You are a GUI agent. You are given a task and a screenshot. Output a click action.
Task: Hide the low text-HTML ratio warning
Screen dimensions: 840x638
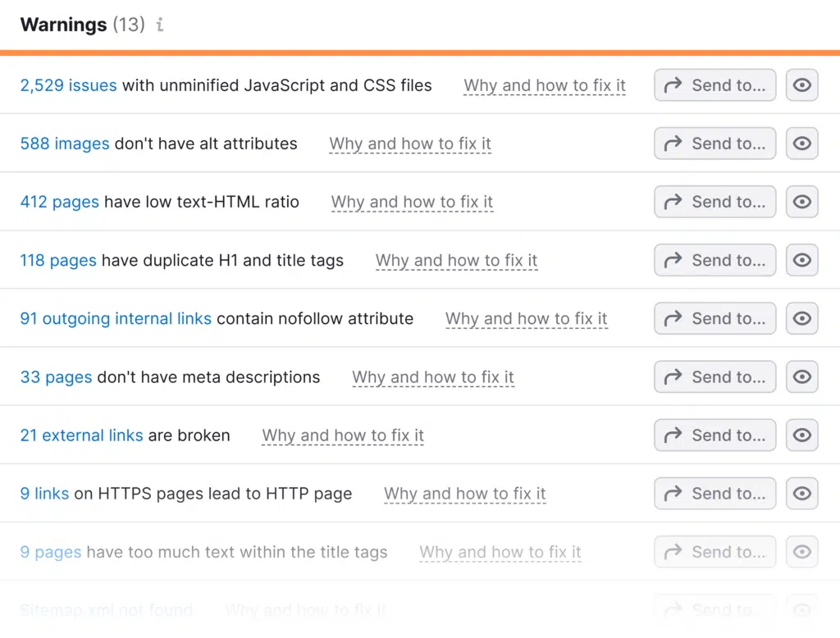801,202
